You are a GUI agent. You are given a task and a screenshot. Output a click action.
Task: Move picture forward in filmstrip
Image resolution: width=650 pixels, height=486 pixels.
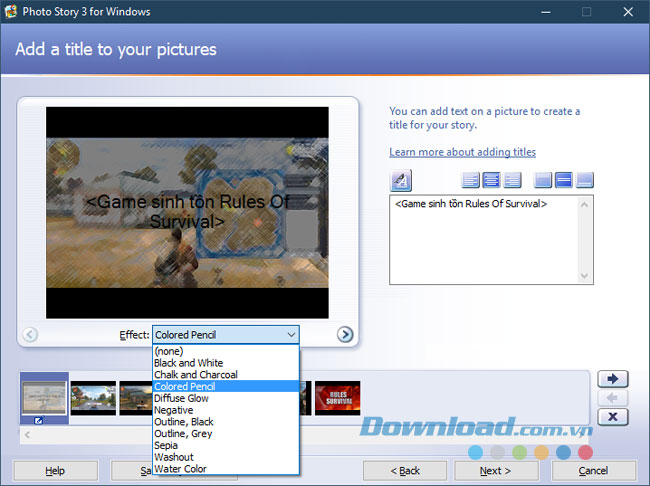[x=613, y=379]
